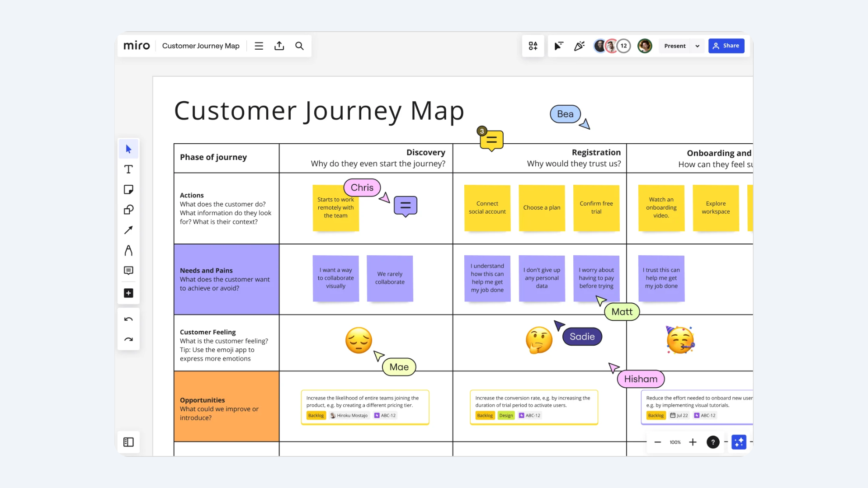The image size is (868, 488).
Task: Click the Actions row label
Action: pyautogui.click(x=192, y=195)
